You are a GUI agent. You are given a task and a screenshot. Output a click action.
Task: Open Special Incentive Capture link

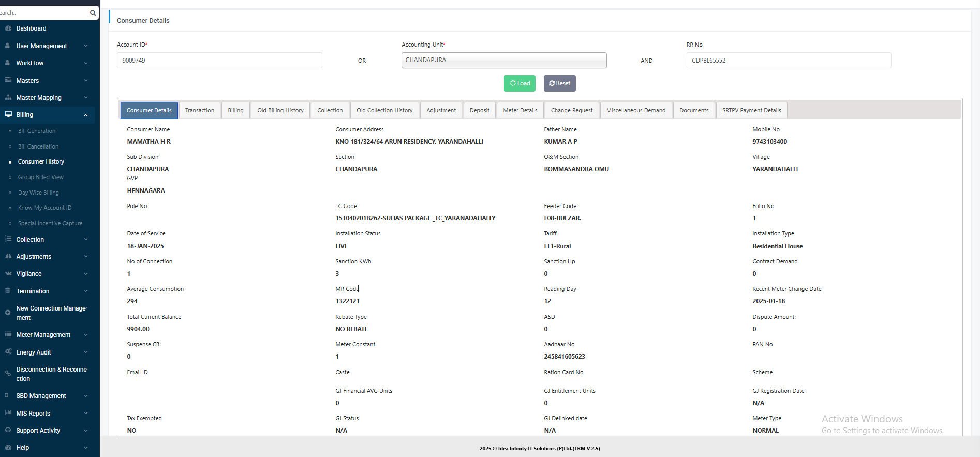click(50, 223)
